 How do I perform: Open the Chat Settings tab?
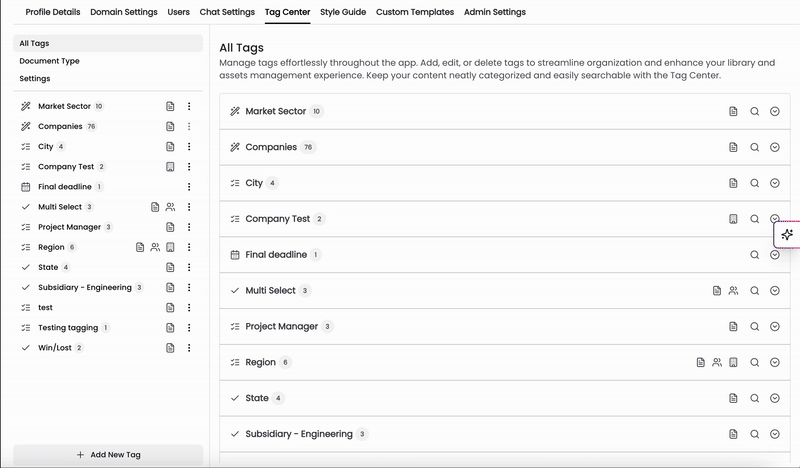click(x=227, y=12)
